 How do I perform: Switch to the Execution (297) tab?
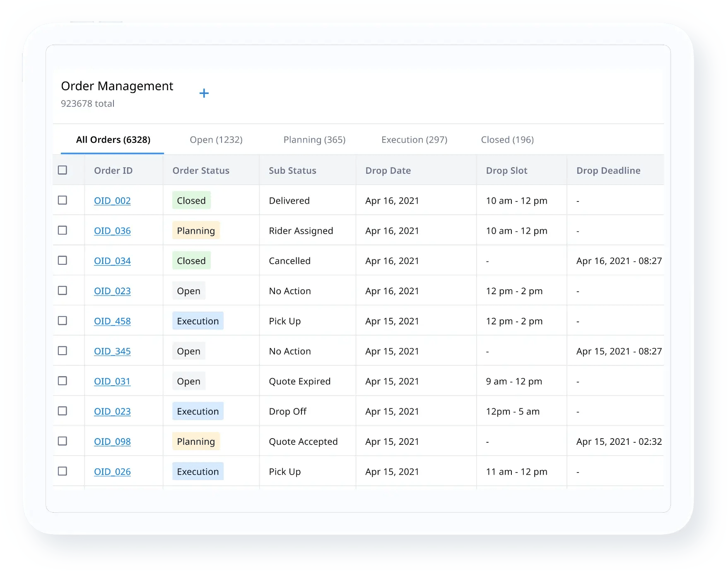click(414, 139)
